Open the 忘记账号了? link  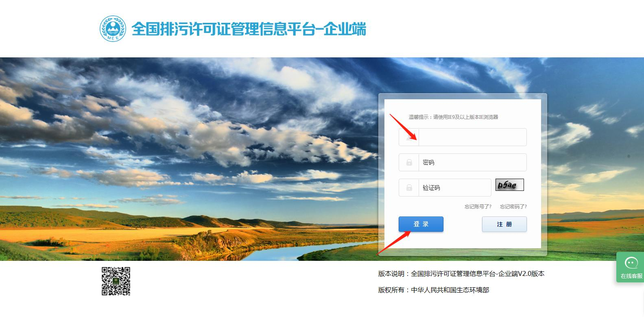[478, 206]
